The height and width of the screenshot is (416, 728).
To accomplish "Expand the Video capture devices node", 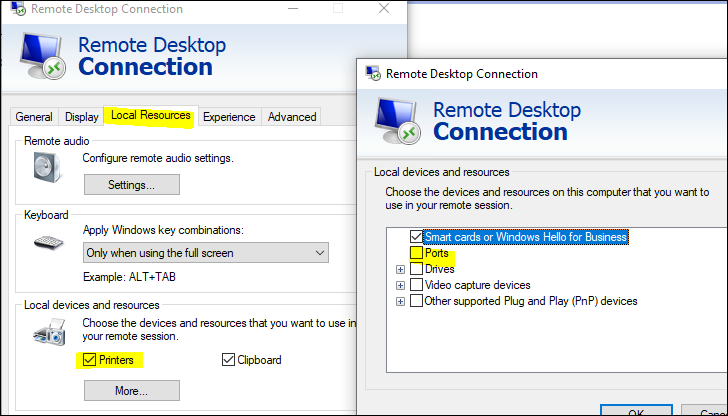I will [x=400, y=285].
